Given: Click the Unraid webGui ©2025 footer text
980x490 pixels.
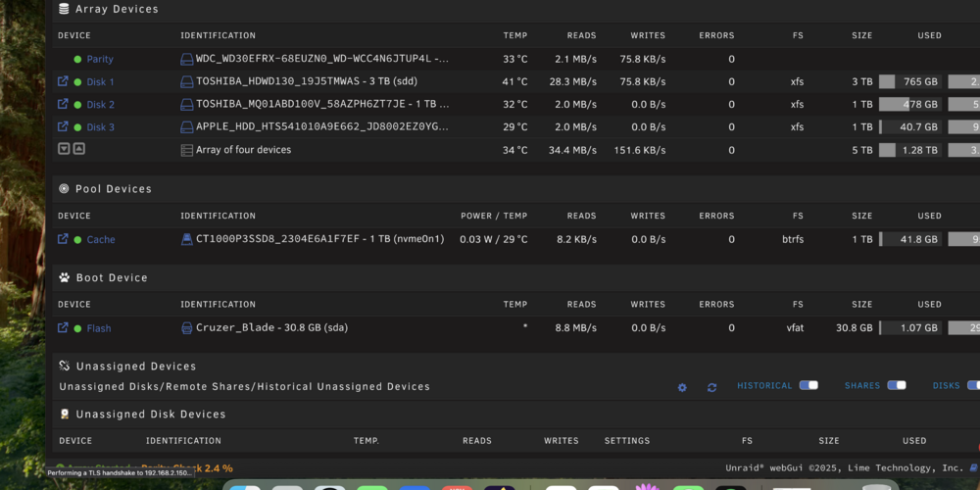Looking at the screenshot, I should click(845, 467).
